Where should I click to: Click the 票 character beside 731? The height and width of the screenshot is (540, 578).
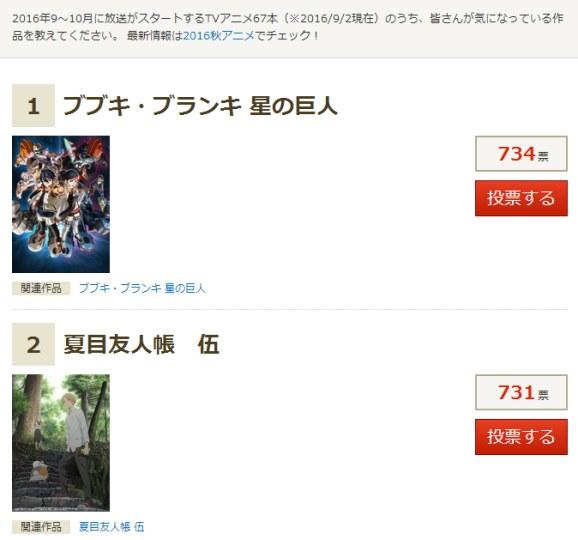(543, 396)
